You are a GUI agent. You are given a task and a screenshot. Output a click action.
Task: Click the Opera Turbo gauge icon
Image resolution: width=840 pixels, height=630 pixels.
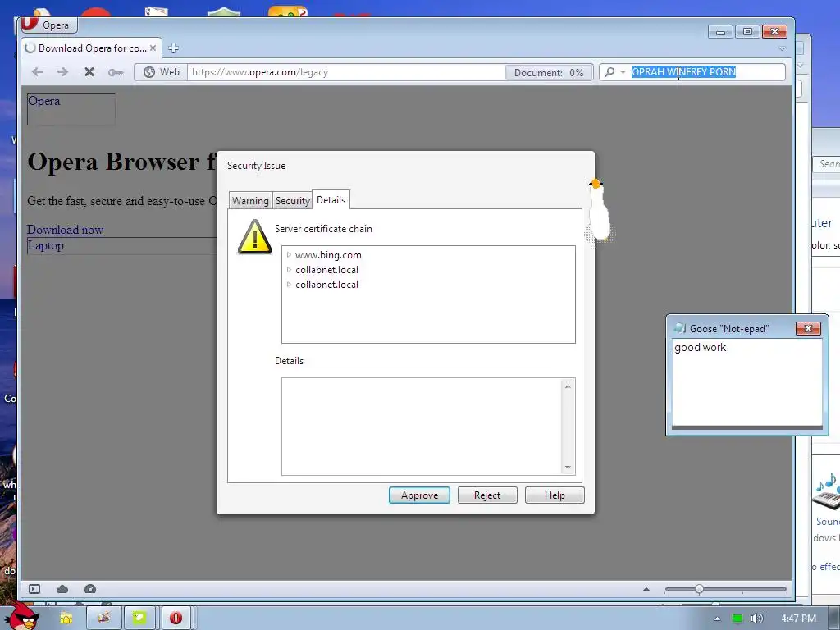click(90, 589)
